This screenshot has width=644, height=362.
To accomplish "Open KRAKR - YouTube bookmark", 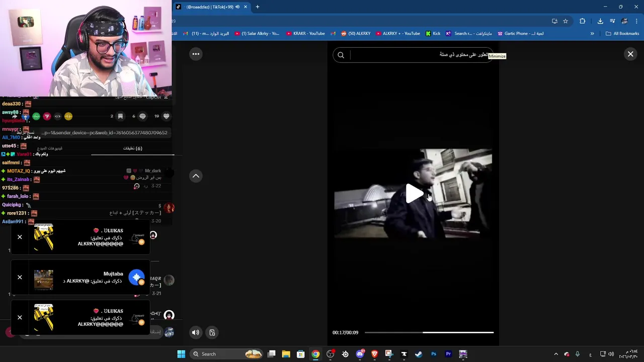I will click(305, 34).
